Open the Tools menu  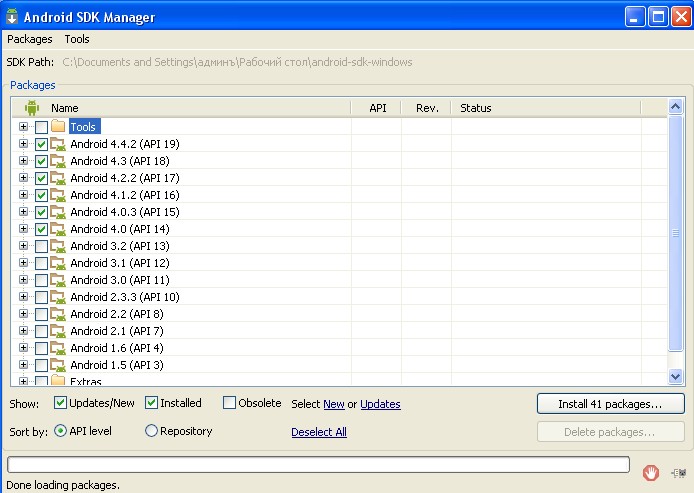77,39
